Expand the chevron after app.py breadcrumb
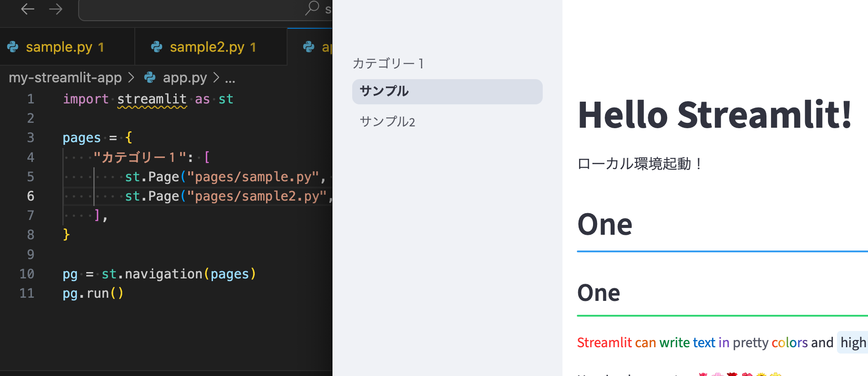This screenshot has height=376, width=868. [x=216, y=78]
